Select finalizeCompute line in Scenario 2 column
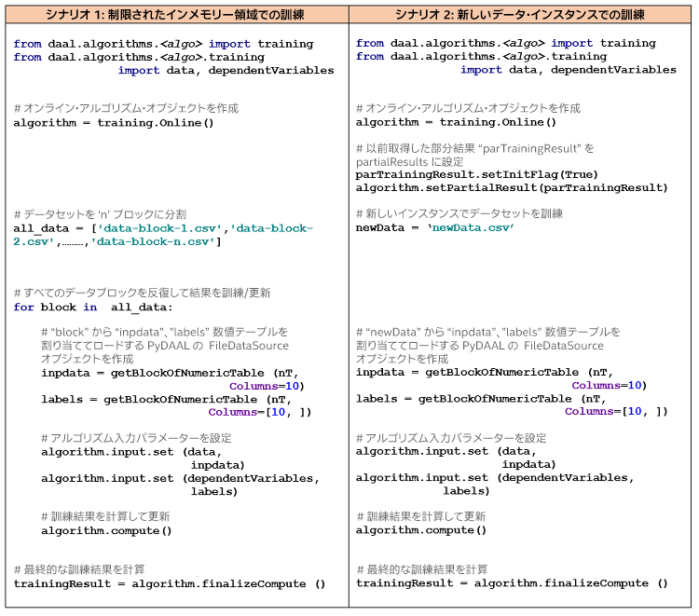Image resolution: width=699 pixels, height=616 pixels. pos(512,583)
